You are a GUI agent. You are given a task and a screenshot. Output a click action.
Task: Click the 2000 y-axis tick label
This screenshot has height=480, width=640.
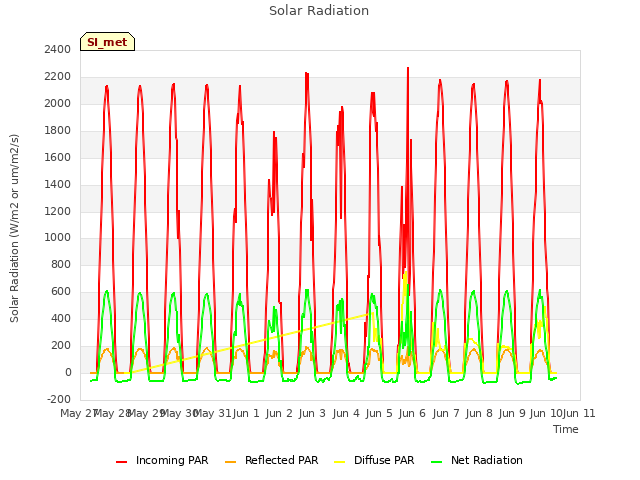(x=58, y=104)
